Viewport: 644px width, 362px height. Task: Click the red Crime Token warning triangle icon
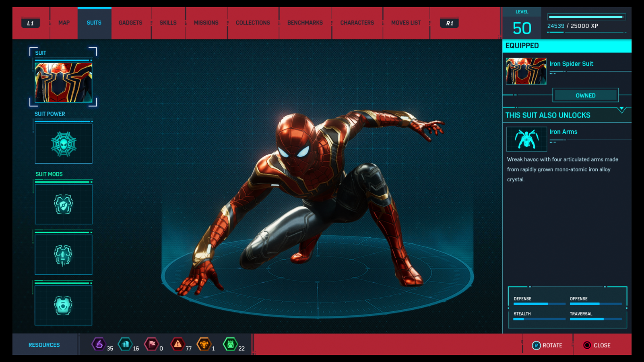[178, 344]
